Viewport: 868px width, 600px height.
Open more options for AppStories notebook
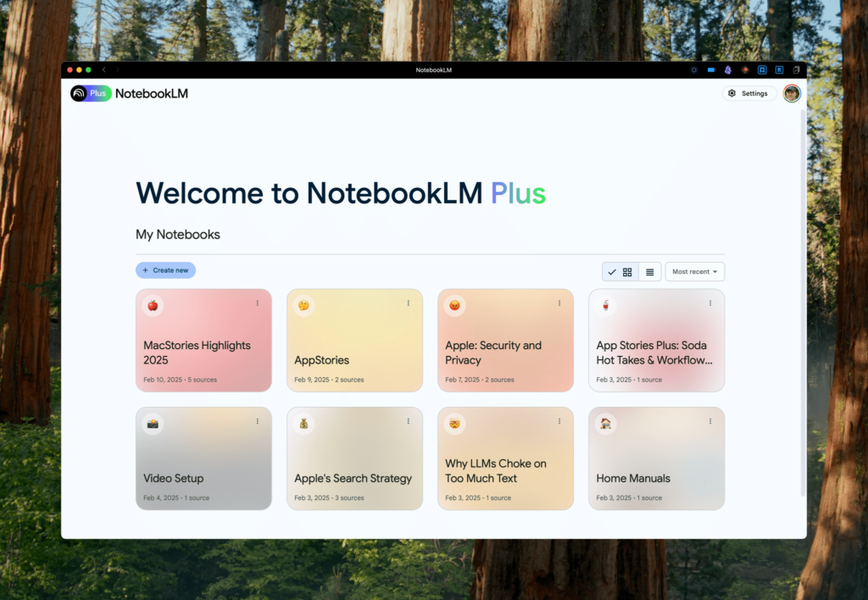[x=408, y=303]
